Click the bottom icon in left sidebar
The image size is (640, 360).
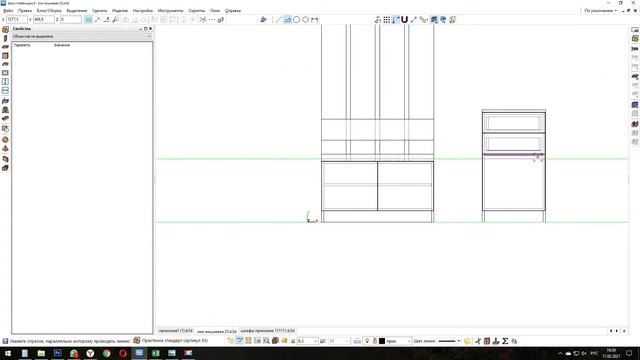5,168
